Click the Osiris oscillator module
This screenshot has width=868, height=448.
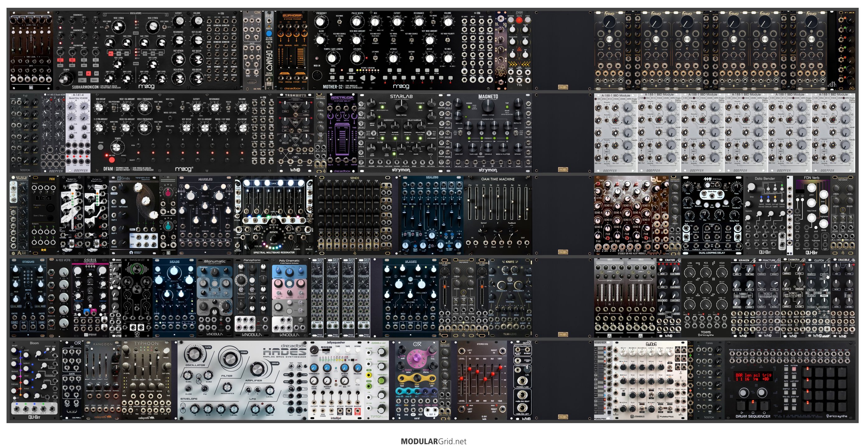tap(90, 298)
